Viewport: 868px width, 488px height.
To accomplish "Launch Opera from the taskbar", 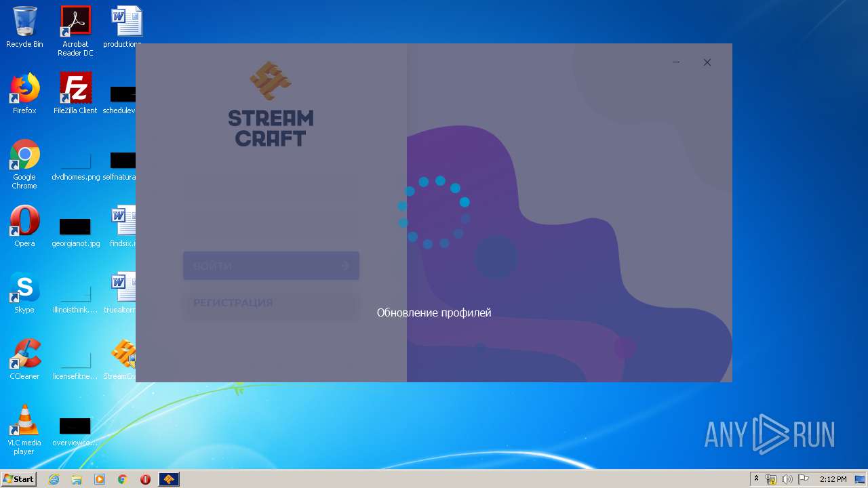I will pyautogui.click(x=146, y=479).
